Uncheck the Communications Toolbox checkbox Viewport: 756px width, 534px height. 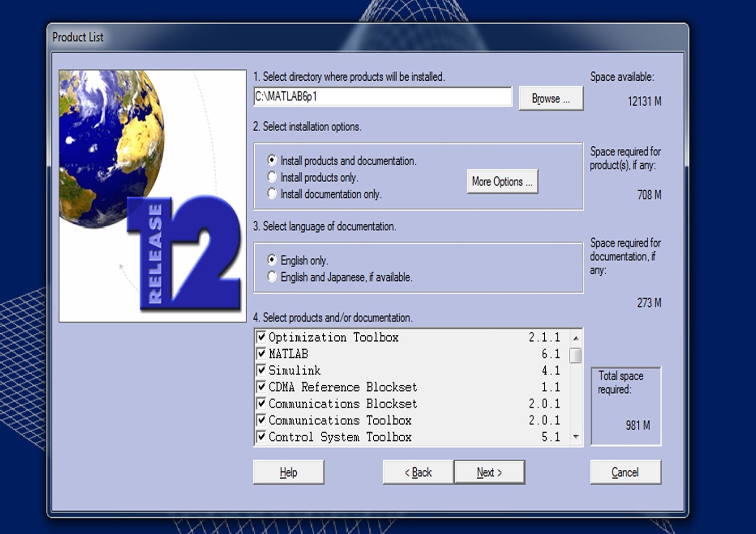pyautogui.click(x=261, y=420)
